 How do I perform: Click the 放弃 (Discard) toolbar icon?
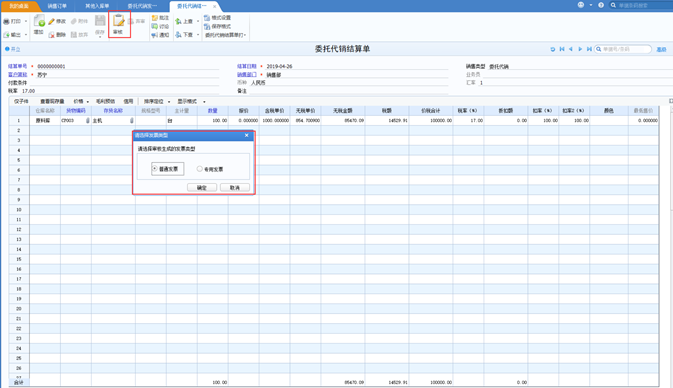tap(74, 35)
